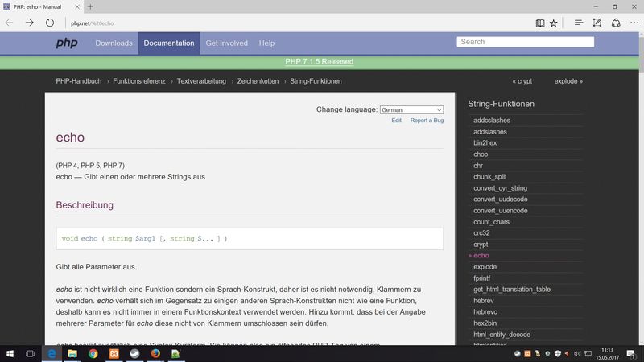The height and width of the screenshot is (362, 644).
Task: Open XAMPP from the taskbar
Action: pos(114,353)
